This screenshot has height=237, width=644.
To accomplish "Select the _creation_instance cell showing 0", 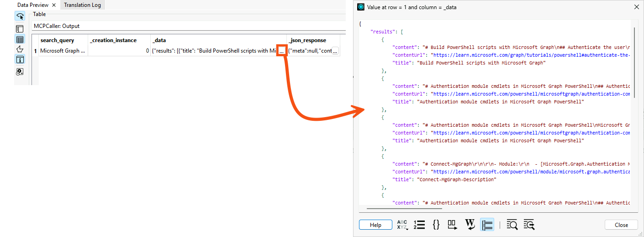I will [x=119, y=51].
